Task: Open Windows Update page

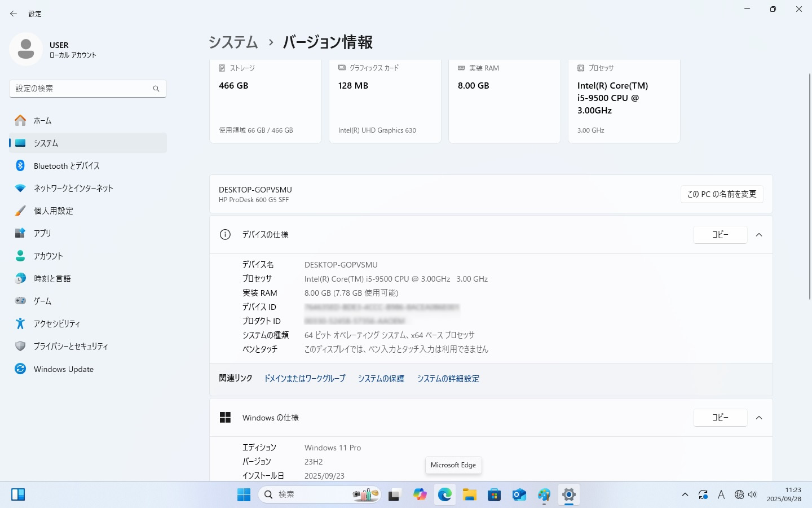Action: [x=63, y=369]
